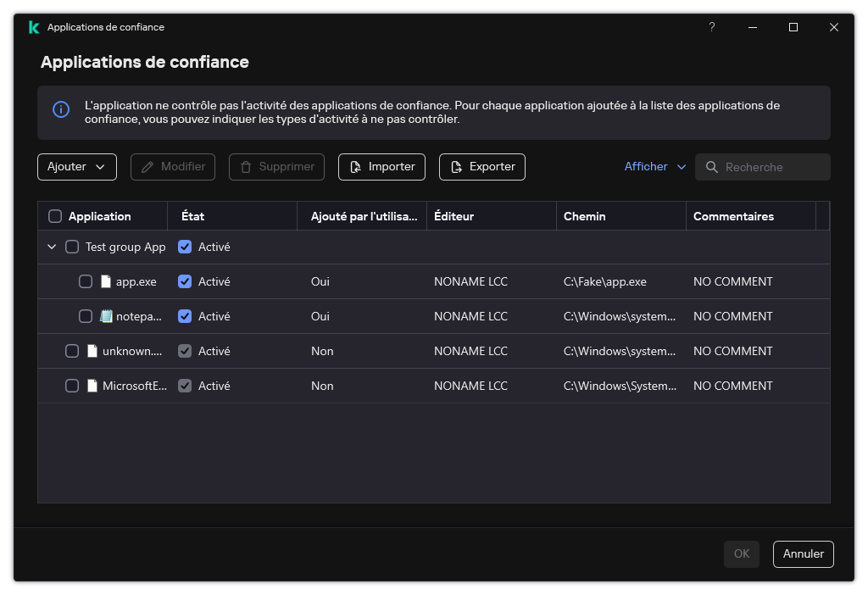Disable the Activé checkbox of Test group App

[x=184, y=247]
